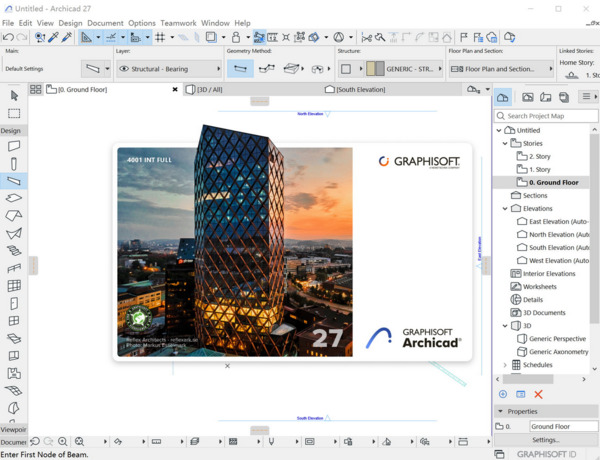The image size is (600, 460).
Task: Select West Elevation in Project Map
Action: point(553,261)
